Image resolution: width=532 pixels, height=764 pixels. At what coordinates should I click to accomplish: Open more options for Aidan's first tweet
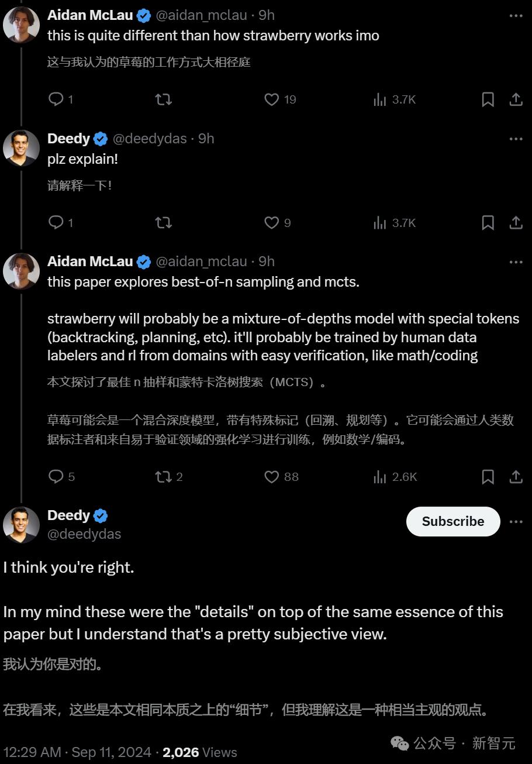(x=516, y=16)
